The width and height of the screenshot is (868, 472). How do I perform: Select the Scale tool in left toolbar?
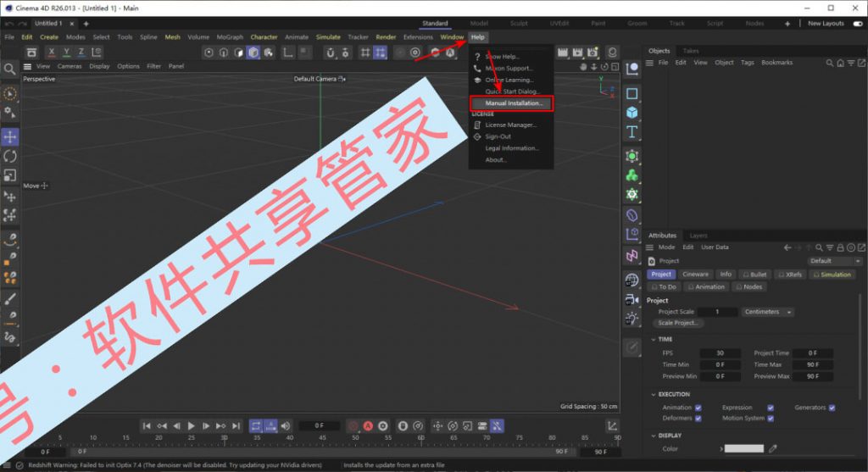pos(10,175)
